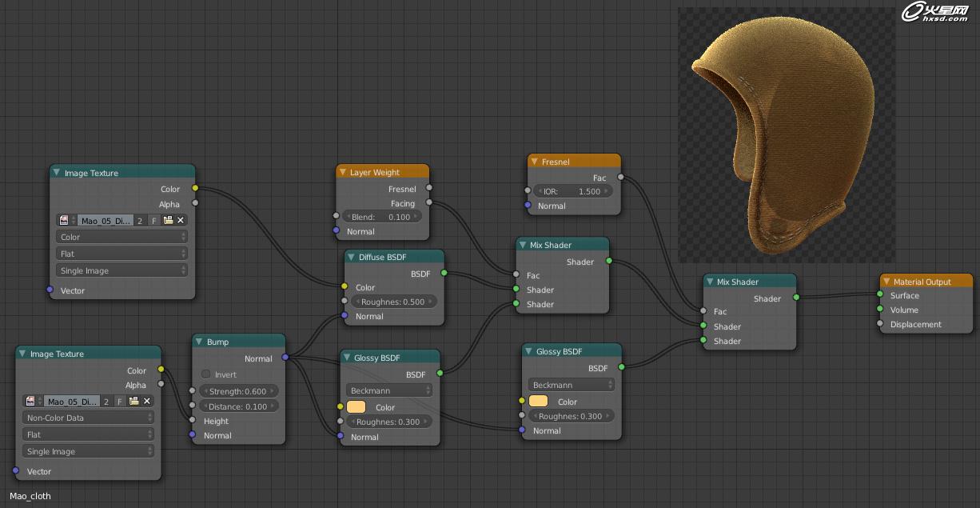Click Vector socket on Image Texture feeding Bump
The height and width of the screenshot is (508, 980).
[x=15, y=470]
